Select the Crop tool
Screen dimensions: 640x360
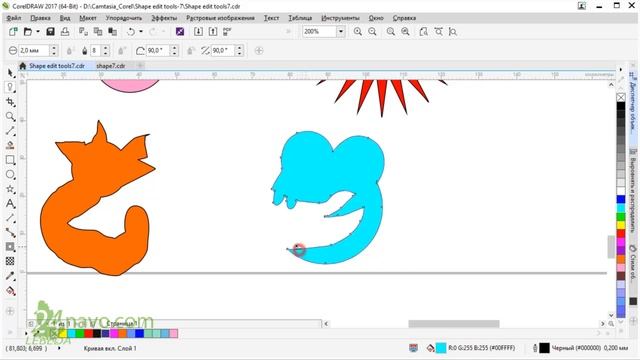coord(11,102)
